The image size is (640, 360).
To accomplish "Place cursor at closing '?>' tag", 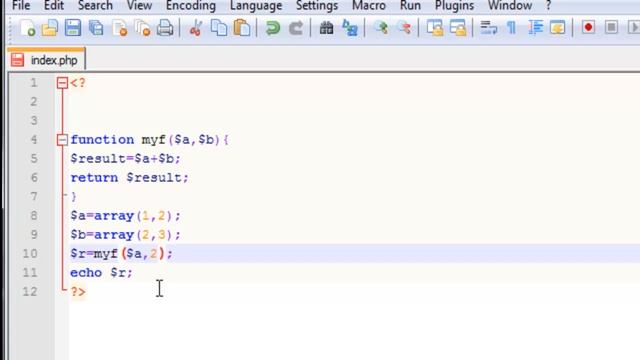I will click(x=78, y=292).
